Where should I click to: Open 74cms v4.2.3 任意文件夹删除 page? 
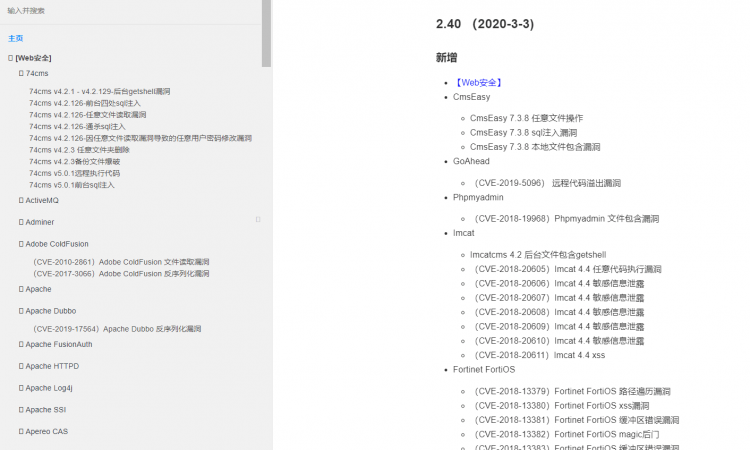point(79,150)
